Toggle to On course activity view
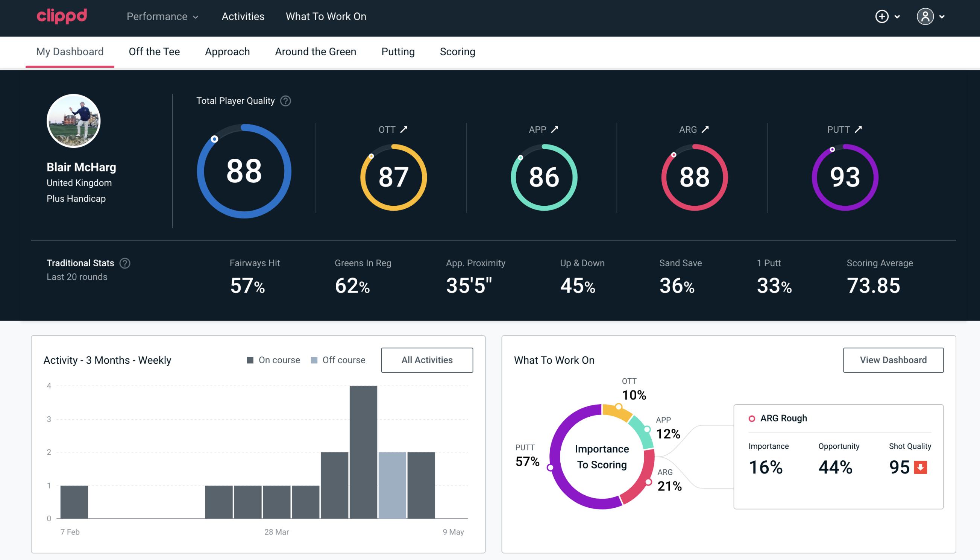Viewport: 980px width, 560px height. (x=273, y=360)
